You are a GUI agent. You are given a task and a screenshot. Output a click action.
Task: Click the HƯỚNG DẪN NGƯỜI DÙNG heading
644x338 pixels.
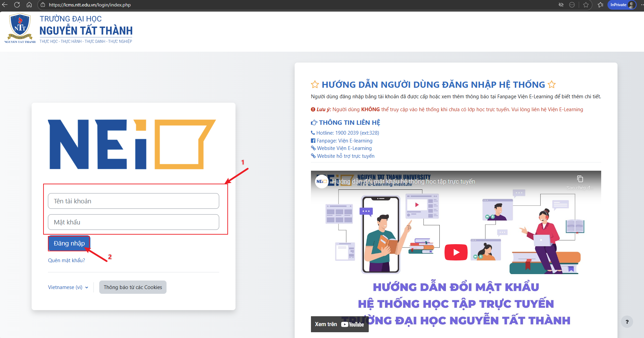(433, 85)
